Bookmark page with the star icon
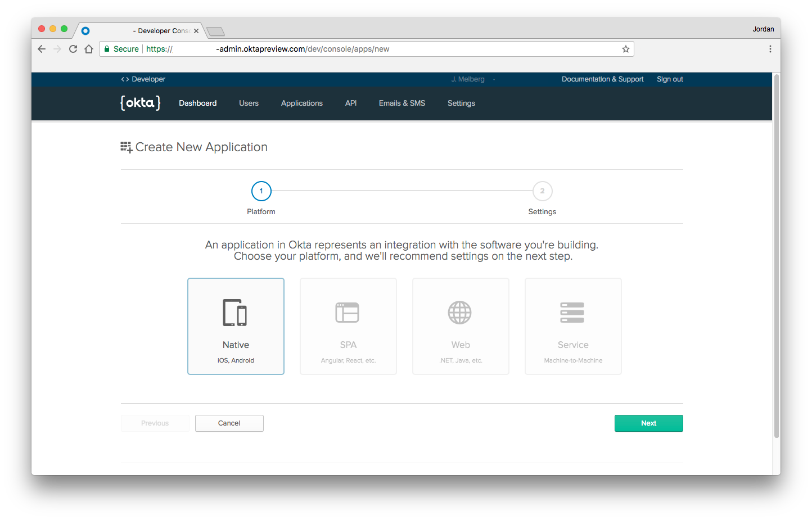Viewport: 812px width, 520px height. pyautogui.click(x=625, y=49)
